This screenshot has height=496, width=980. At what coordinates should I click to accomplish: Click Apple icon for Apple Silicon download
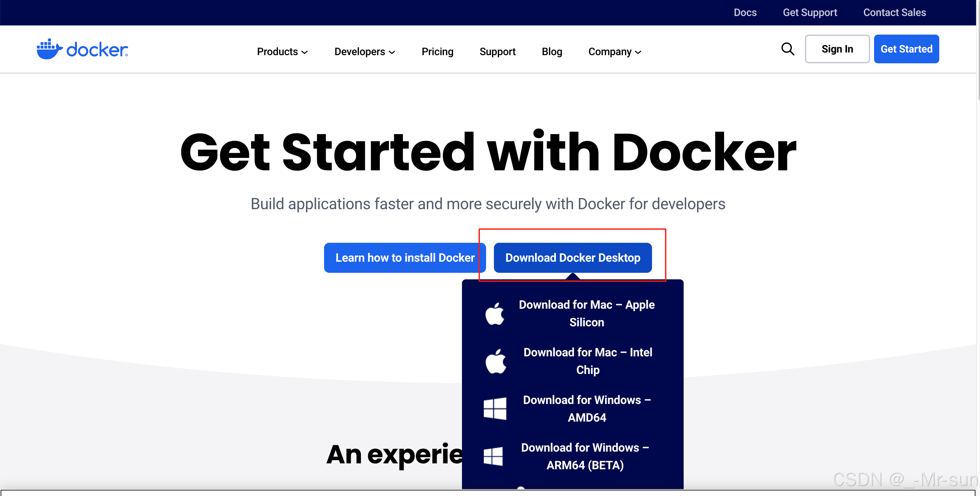(495, 314)
